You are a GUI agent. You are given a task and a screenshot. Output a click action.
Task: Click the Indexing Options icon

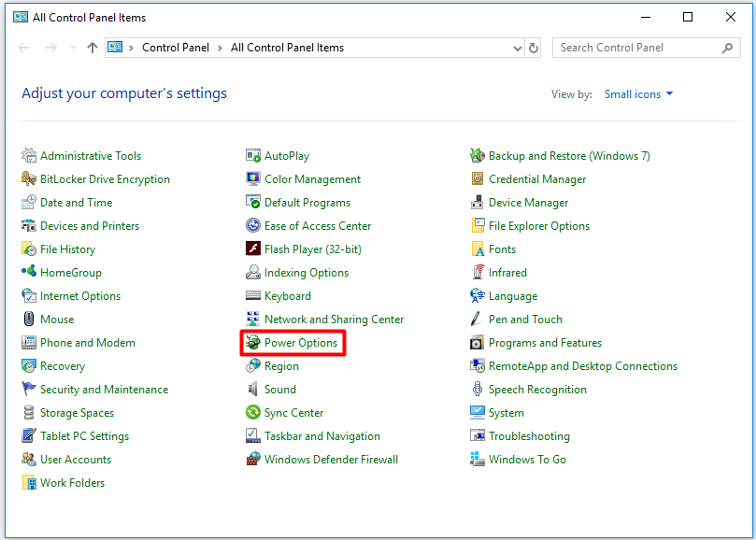coord(253,273)
